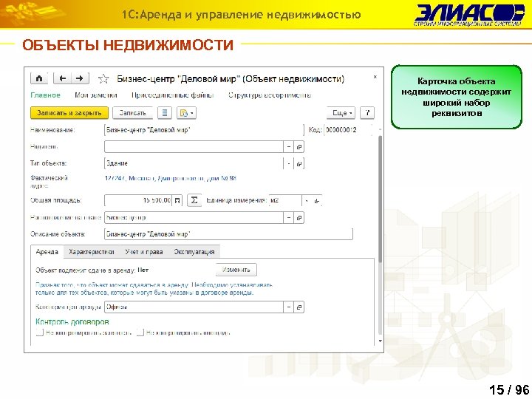The width and height of the screenshot is (532, 399).
Task: Open help with the question mark button
Action: point(367,113)
